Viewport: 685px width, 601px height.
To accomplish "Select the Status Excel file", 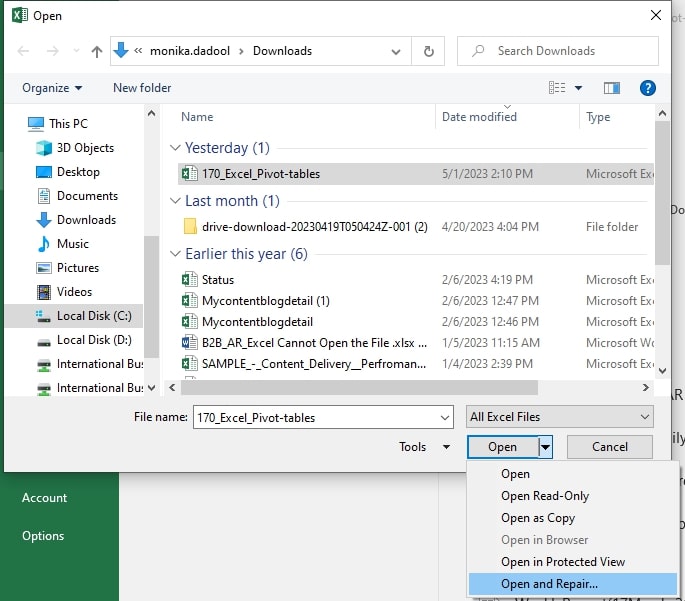I will click(415, 280).
